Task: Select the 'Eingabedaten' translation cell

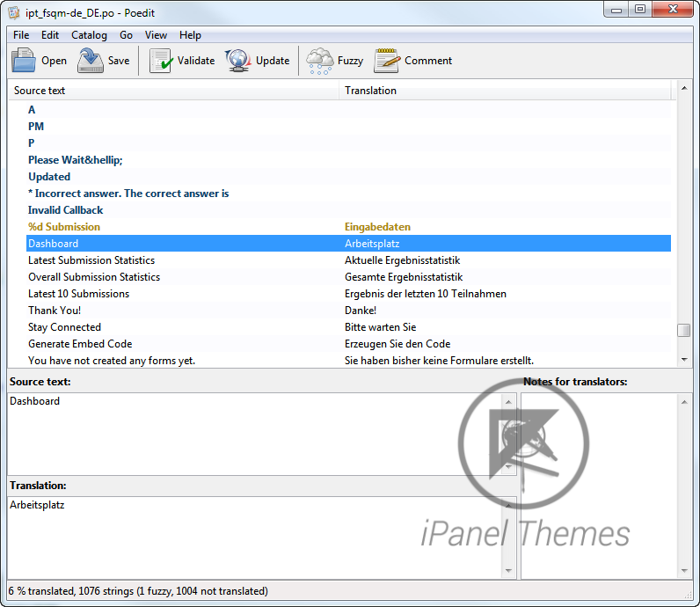Action: (377, 227)
